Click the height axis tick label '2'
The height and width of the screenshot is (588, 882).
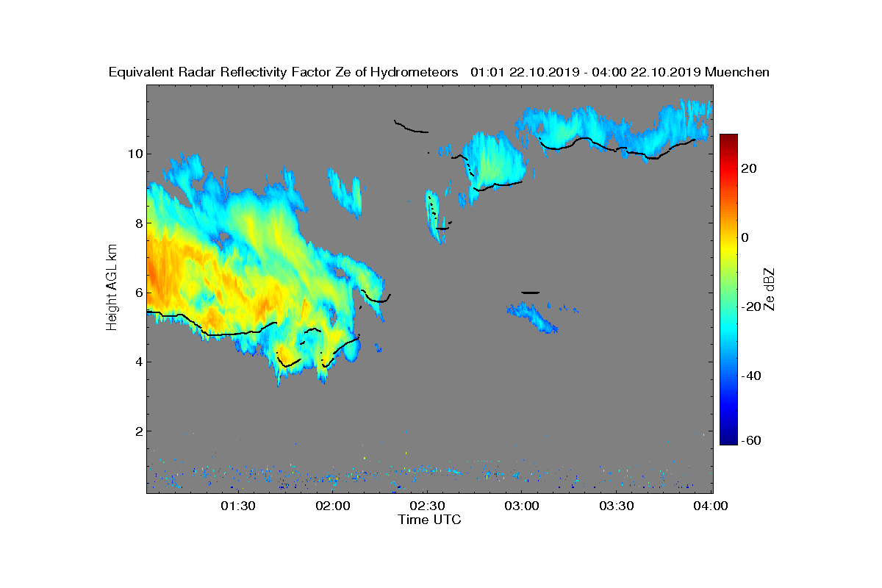[138, 431]
